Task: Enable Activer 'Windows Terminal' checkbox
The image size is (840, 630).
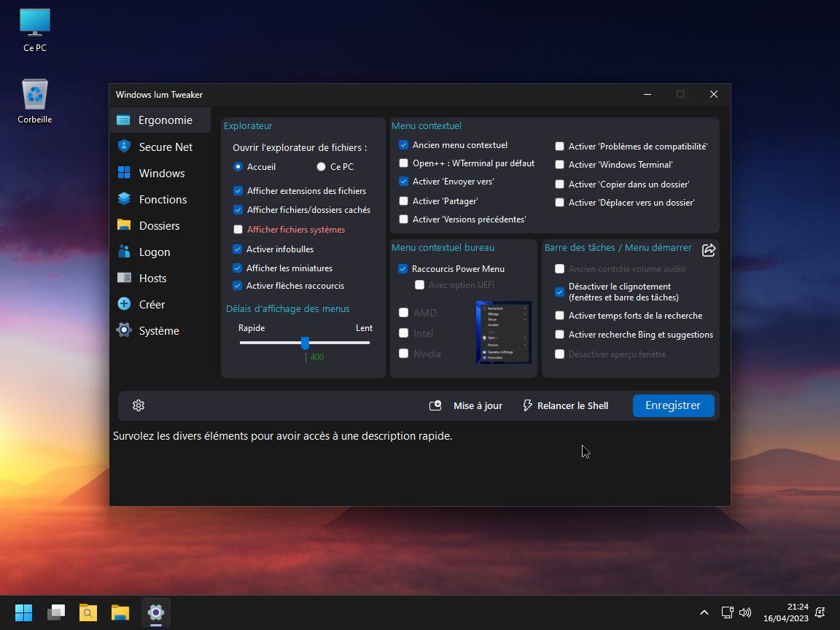Action: [559, 165]
